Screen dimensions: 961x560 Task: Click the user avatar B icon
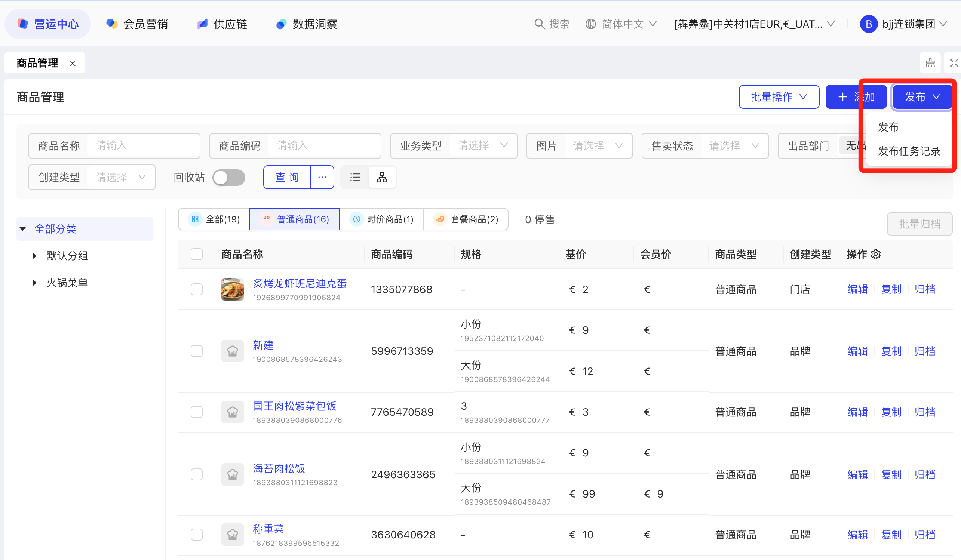click(868, 24)
